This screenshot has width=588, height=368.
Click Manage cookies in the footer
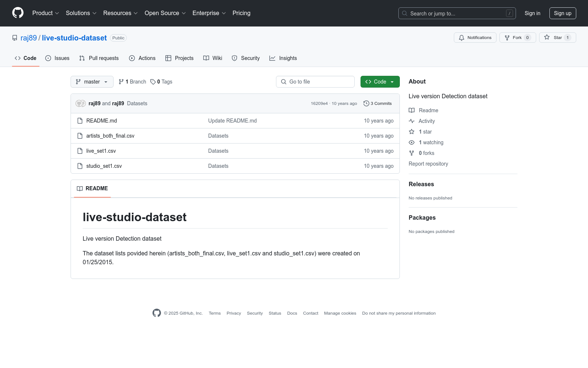[340, 313]
